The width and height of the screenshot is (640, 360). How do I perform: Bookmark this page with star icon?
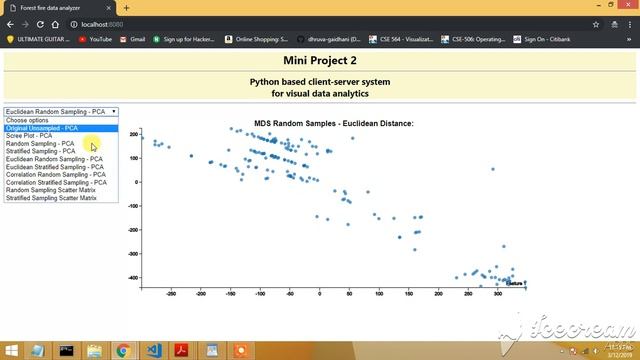coord(596,24)
